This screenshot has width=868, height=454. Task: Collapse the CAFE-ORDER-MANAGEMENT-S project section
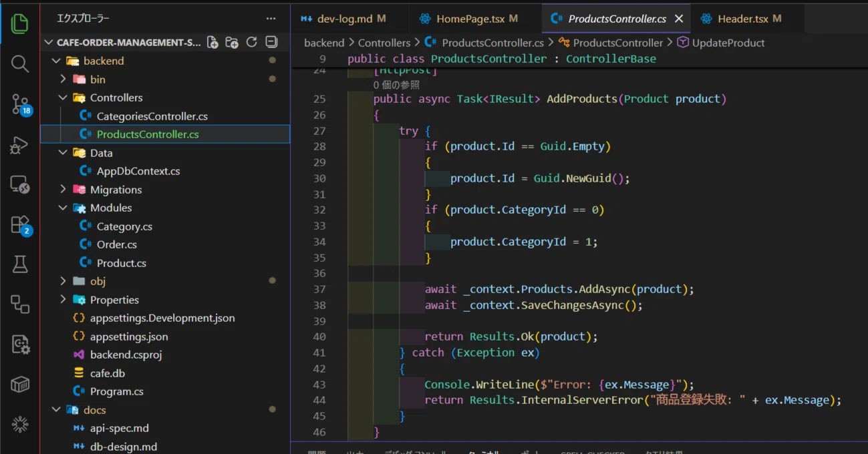pyautogui.click(x=49, y=43)
